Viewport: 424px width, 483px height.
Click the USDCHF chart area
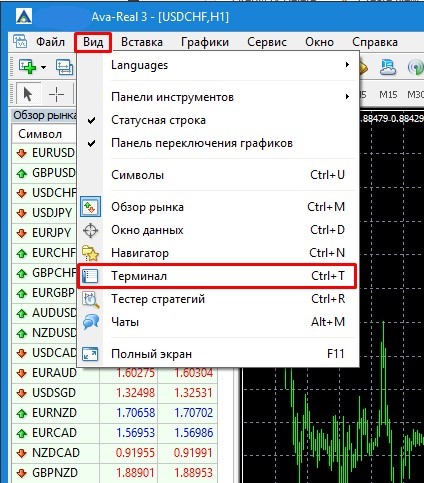[333, 425]
